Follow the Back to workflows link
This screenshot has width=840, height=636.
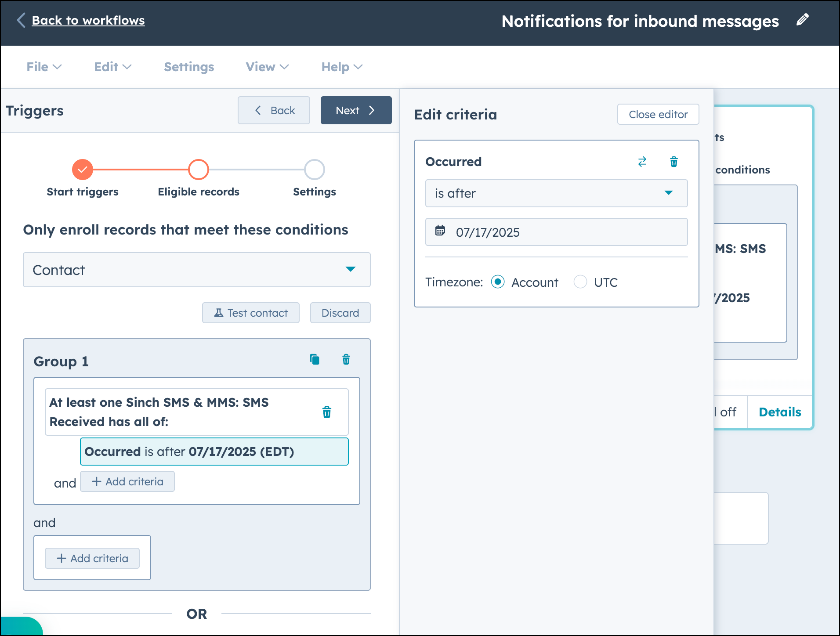click(x=88, y=20)
